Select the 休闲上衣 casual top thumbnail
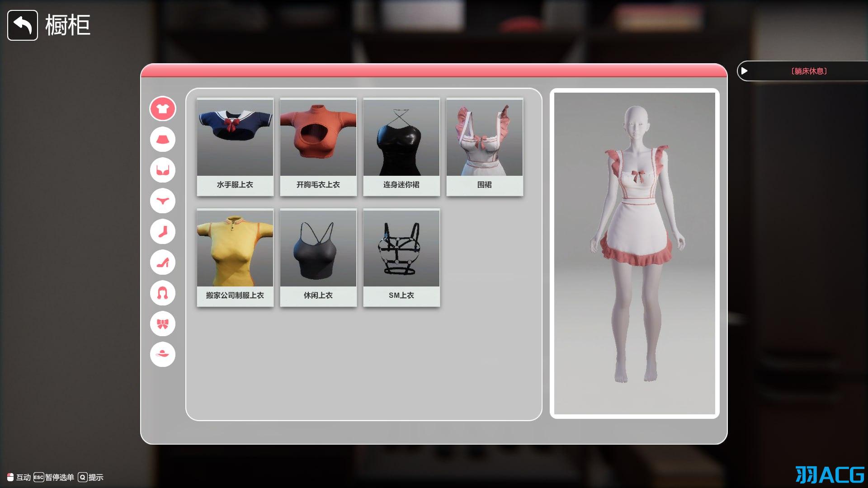 point(318,248)
